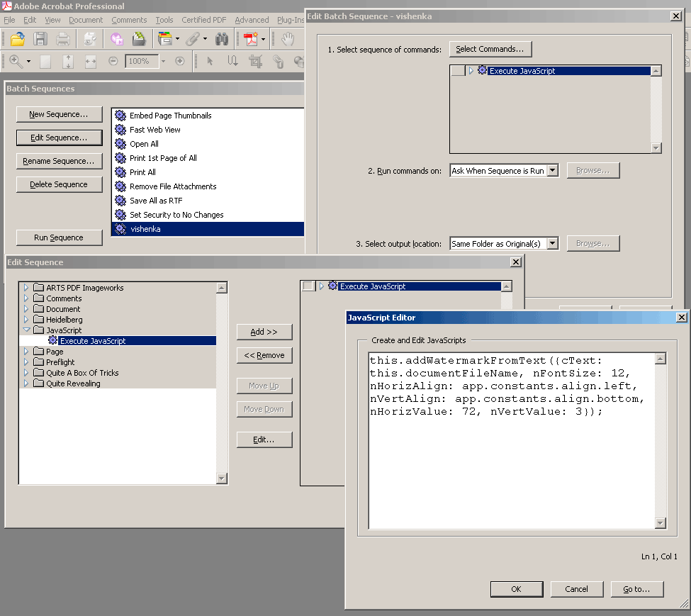Click the zoom percentage field showing 100%

142,61
